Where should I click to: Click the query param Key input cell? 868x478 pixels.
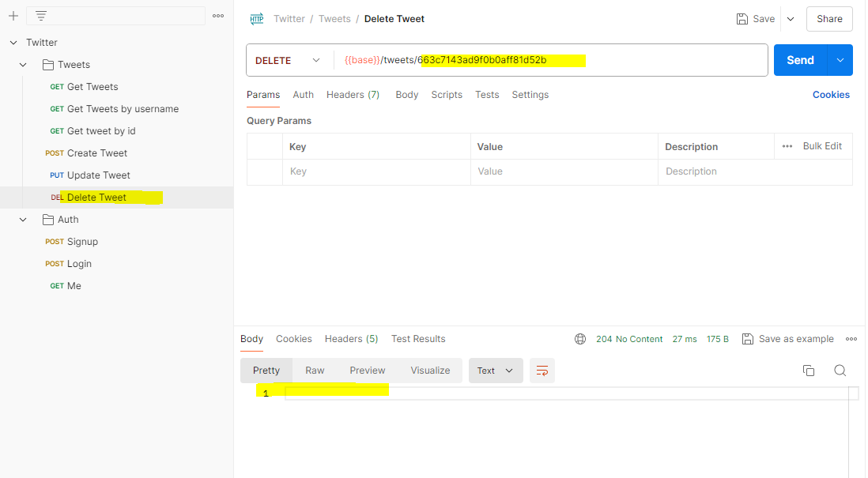pyautogui.click(x=376, y=171)
